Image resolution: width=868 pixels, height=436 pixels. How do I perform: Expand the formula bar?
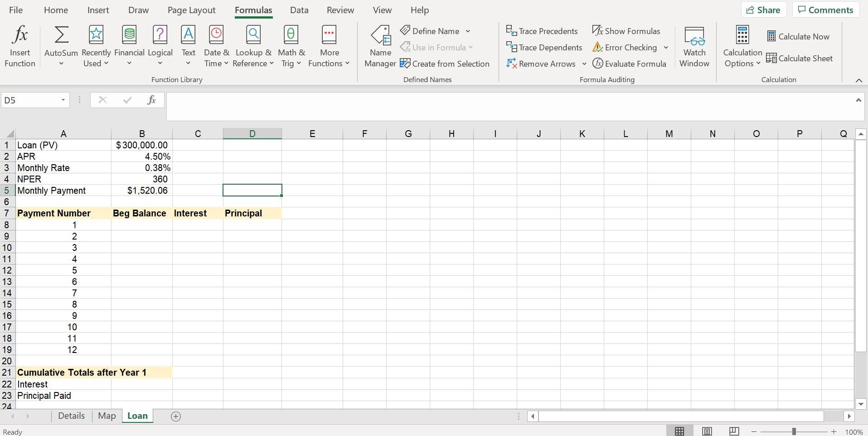[858, 100]
